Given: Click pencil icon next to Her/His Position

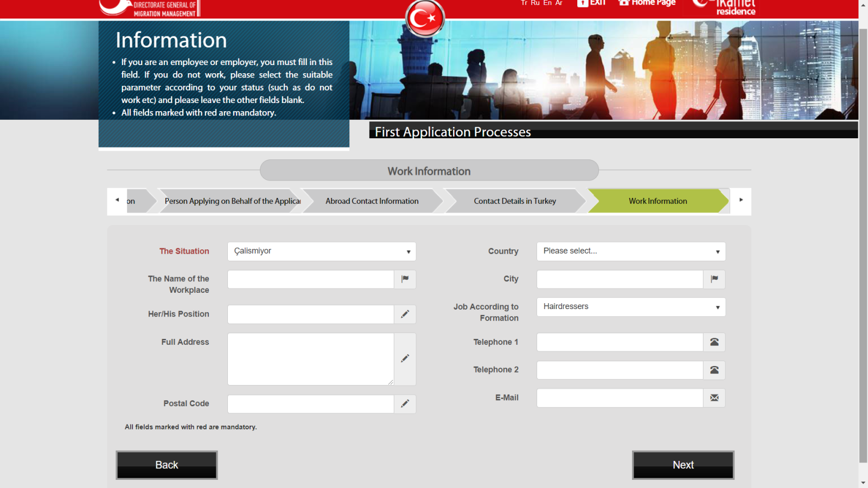Looking at the screenshot, I should [x=405, y=314].
